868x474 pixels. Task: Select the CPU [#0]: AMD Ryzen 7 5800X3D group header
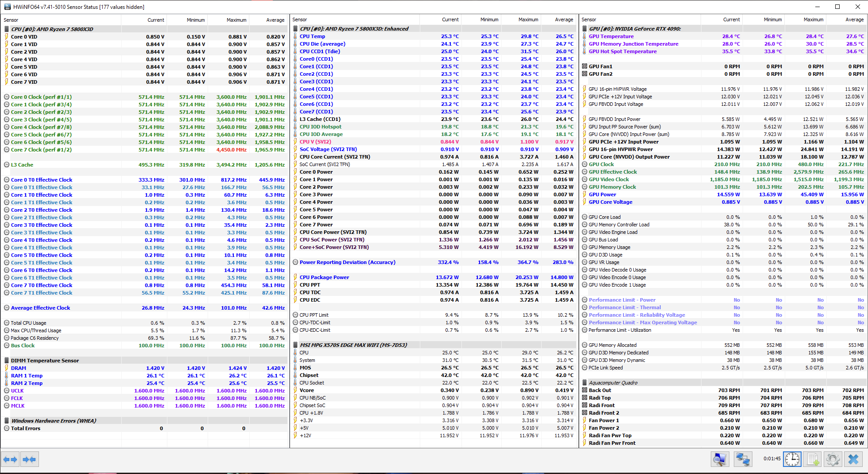(x=145, y=29)
